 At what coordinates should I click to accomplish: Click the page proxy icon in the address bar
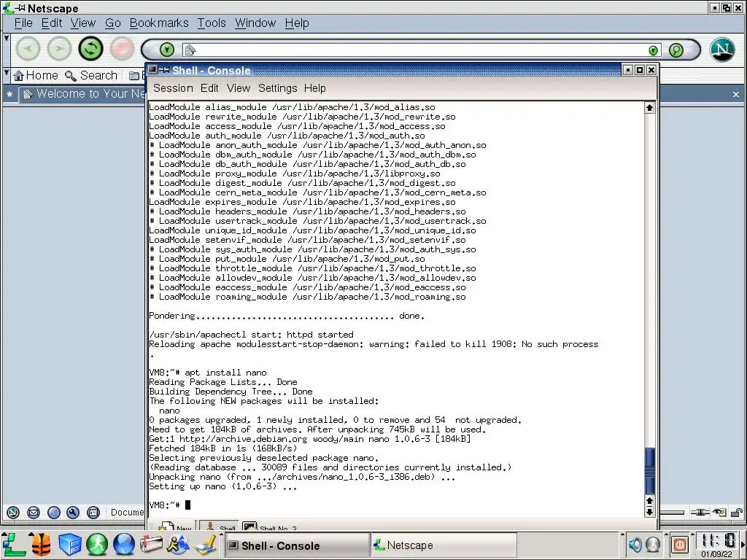click(190, 50)
